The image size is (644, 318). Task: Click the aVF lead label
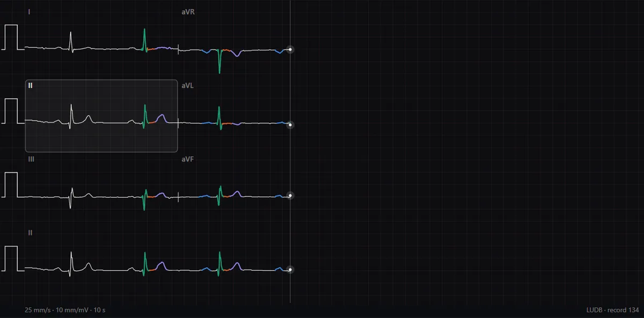pos(188,160)
